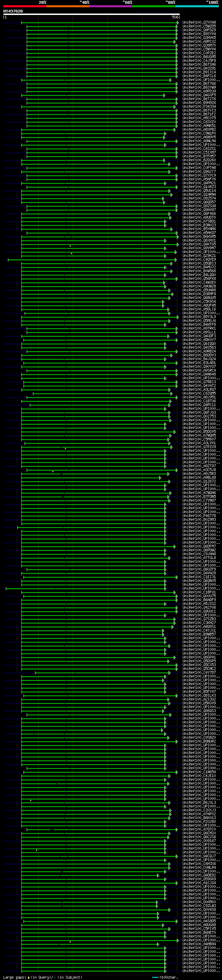Click the red 20% identity legend segment
The image size is (222, 980).
(25, 6)
